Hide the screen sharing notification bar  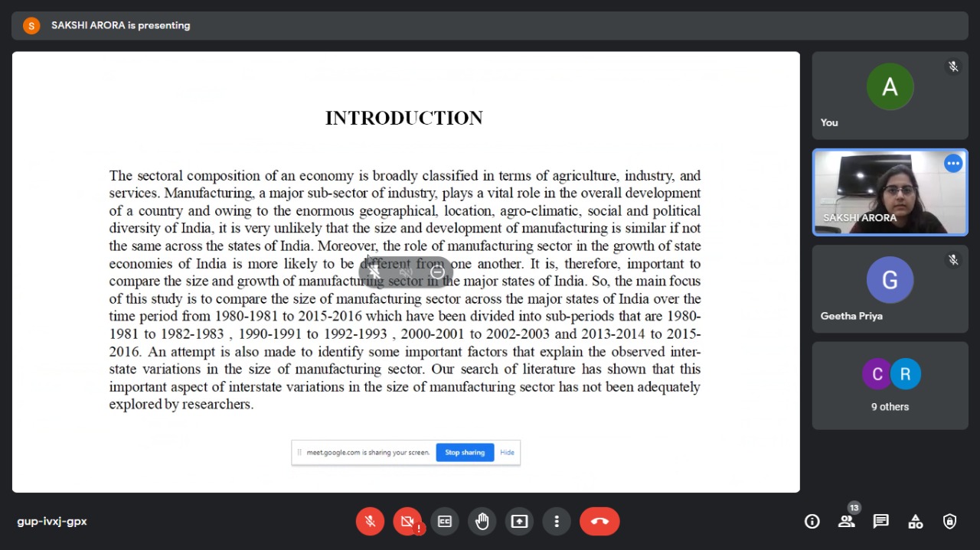pyautogui.click(x=507, y=452)
